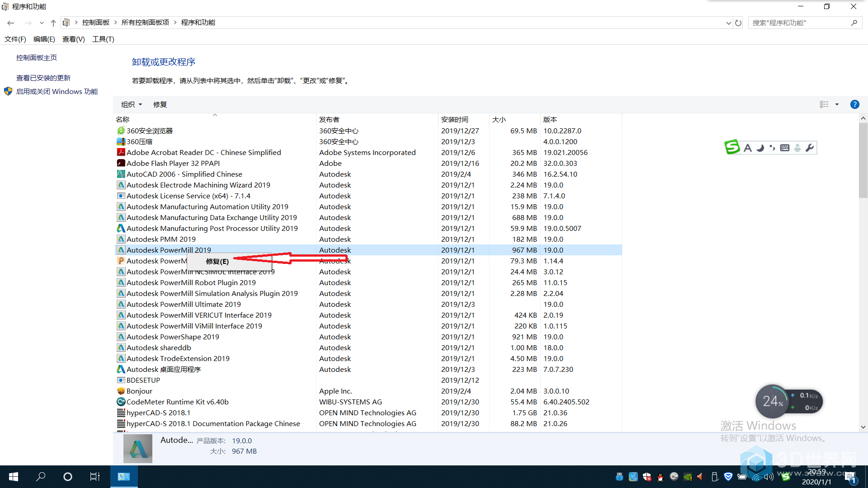This screenshot has width=868, height=488.
Task: Refresh the Programs and Features list
Action: [x=738, y=23]
